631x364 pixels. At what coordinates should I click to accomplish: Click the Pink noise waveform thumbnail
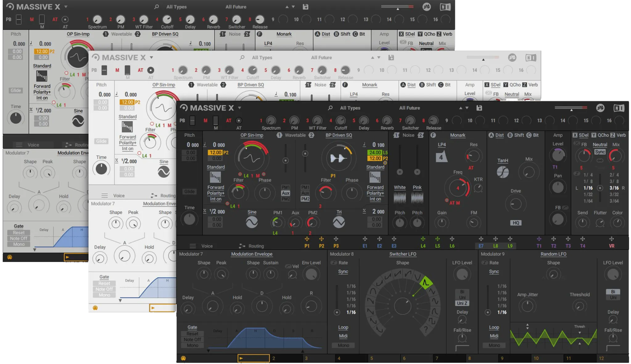click(417, 198)
